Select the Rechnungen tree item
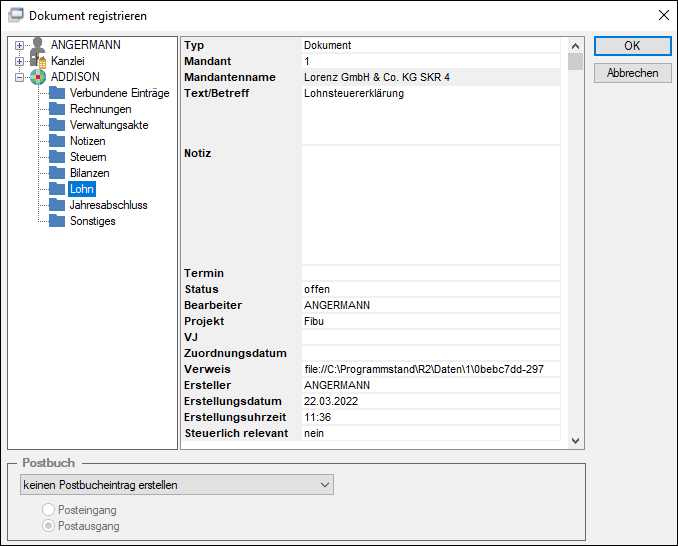Screen dimensions: 678x546 [x=100, y=109]
